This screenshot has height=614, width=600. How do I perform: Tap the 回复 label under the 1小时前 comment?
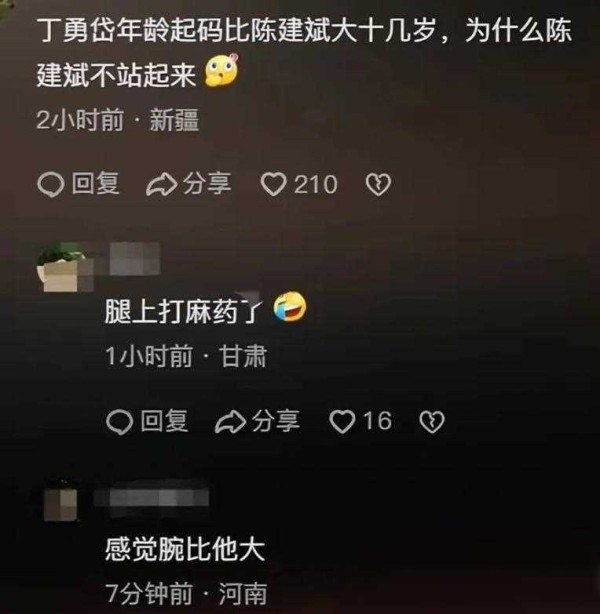point(164,421)
